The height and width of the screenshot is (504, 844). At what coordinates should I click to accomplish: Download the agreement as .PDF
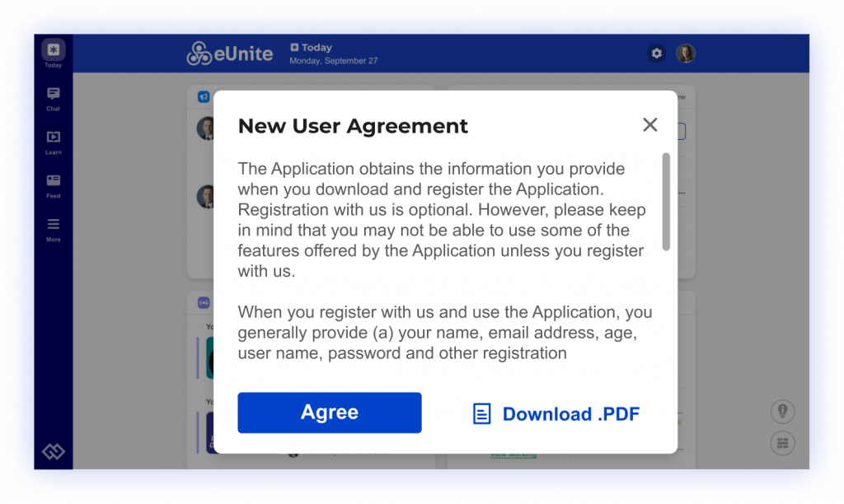[x=556, y=413]
